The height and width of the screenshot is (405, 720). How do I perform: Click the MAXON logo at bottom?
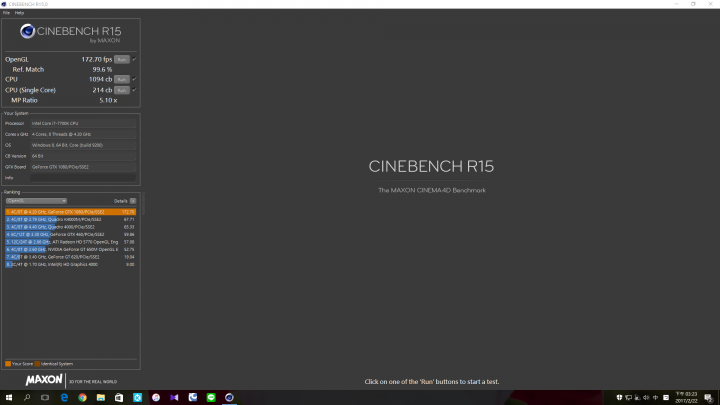44,380
